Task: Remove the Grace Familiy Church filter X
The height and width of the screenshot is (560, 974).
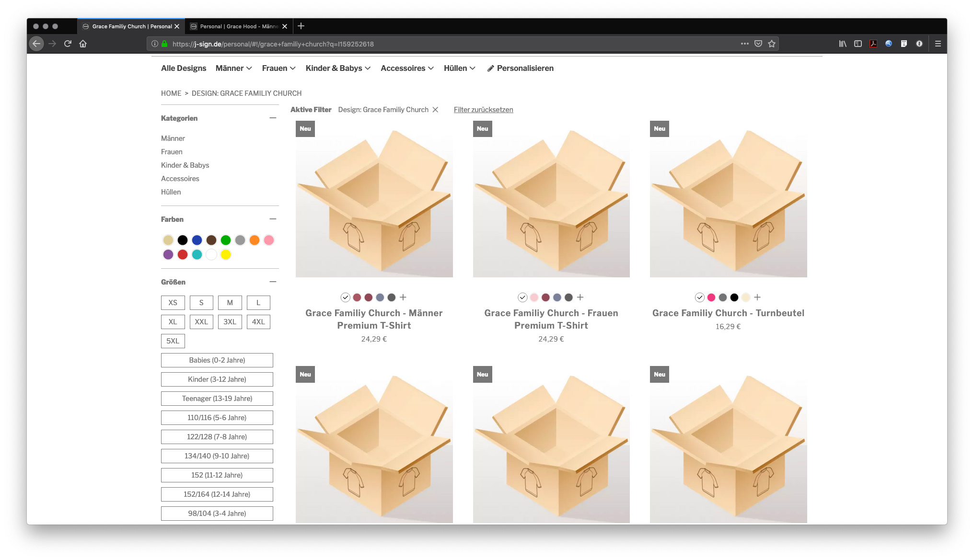Action: click(x=435, y=110)
